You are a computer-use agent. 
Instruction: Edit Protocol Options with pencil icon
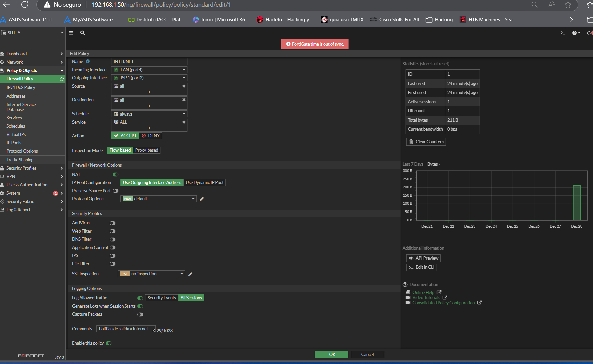point(202,199)
